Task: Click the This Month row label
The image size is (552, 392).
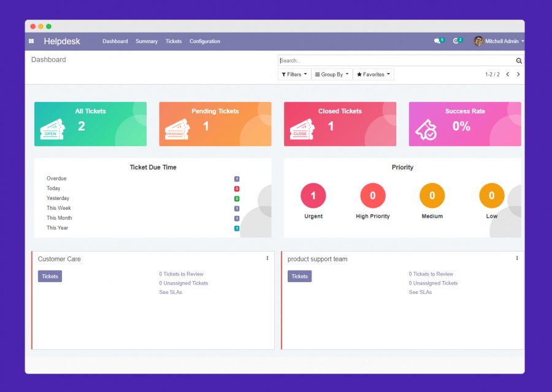Action: click(59, 218)
